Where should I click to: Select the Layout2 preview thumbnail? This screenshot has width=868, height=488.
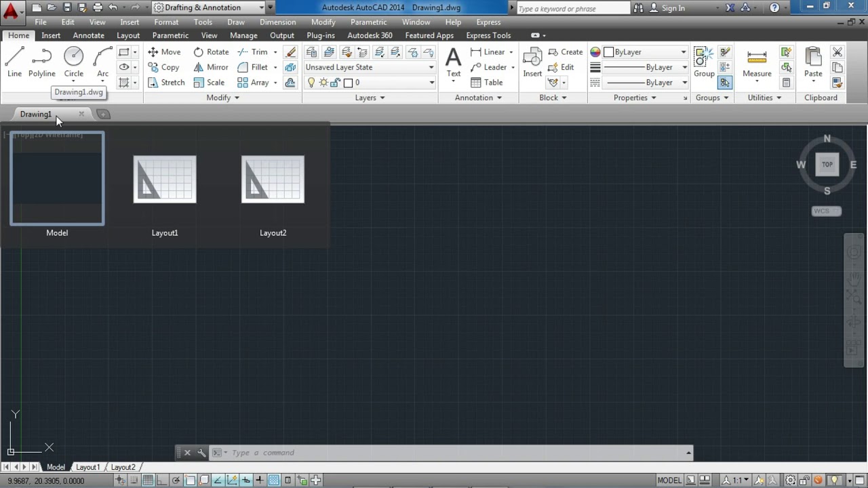(x=273, y=179)
